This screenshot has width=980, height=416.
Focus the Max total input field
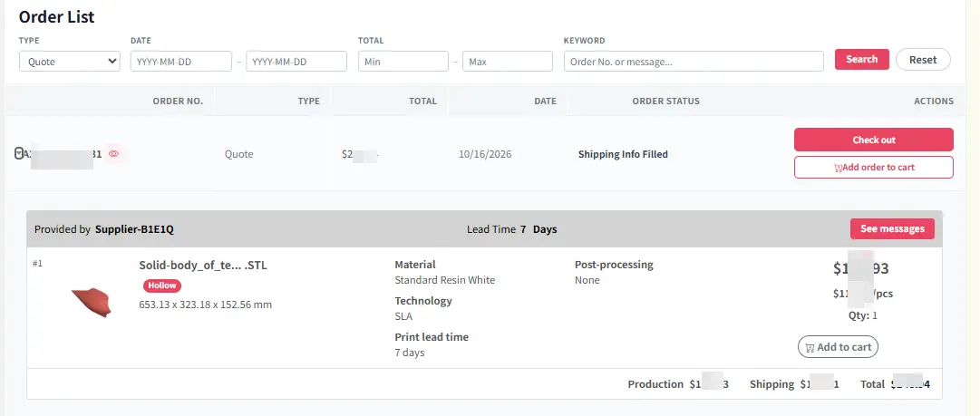coord(508,62)
